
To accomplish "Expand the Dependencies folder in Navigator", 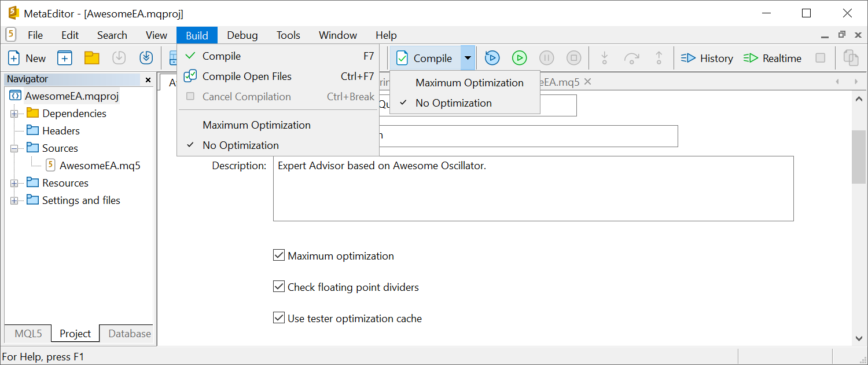I will point(14,114).
